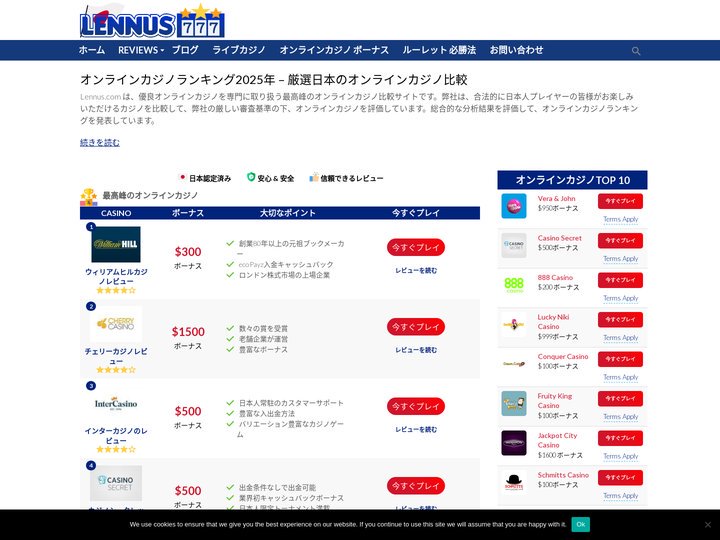The image size is (720, 540).
Task: Read the Cherry Casino review link
Action: (x=416, y=350)
